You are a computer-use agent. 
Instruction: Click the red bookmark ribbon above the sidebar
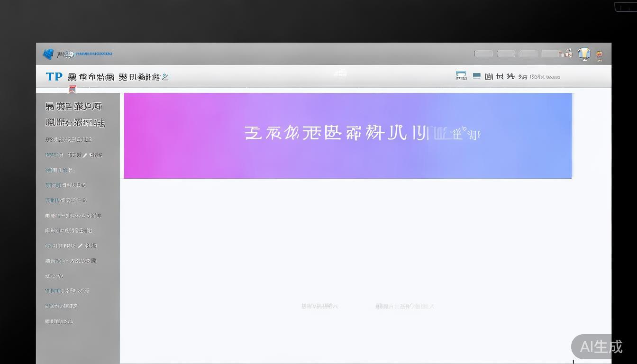point(72,89)
